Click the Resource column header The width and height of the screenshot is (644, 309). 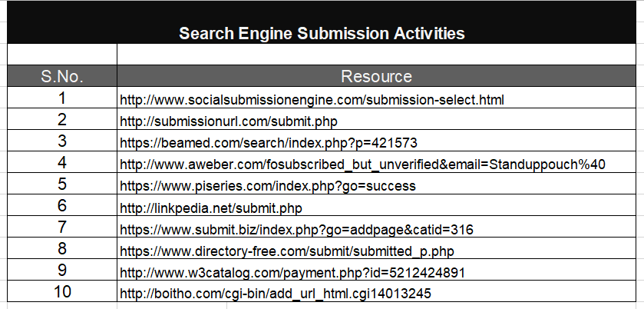[x=376, y=76]
